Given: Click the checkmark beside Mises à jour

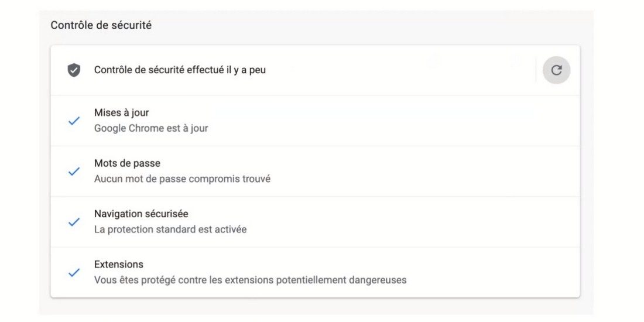Looking at the screenshot, I should pyautogui.click(x=74, y=121).
